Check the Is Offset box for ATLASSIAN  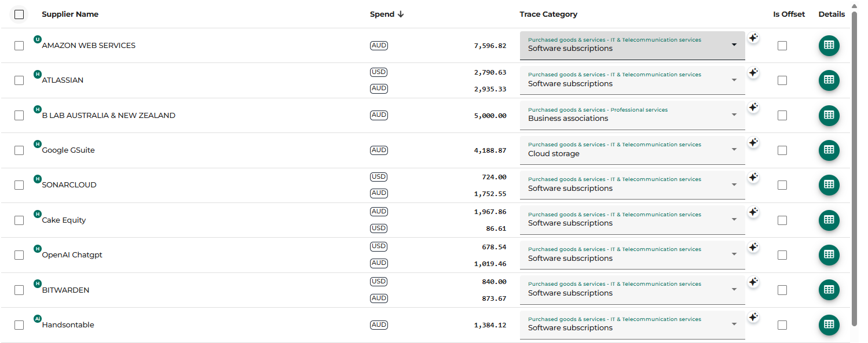click(782, 80)
